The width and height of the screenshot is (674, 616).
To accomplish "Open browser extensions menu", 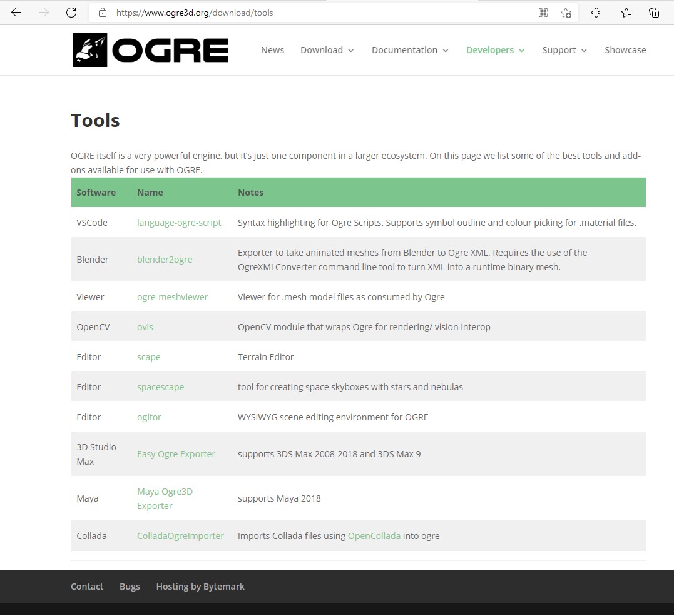I will [x=596, y=13].
